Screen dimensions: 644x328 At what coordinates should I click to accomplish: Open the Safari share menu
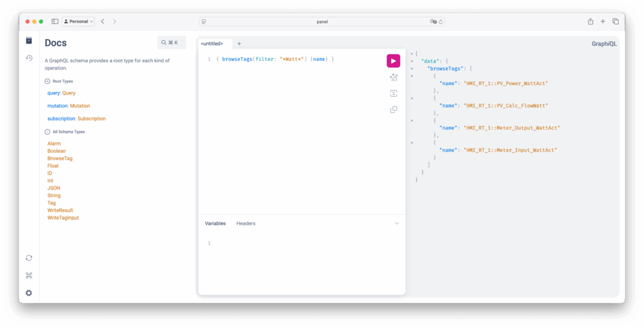click(590, 21)
